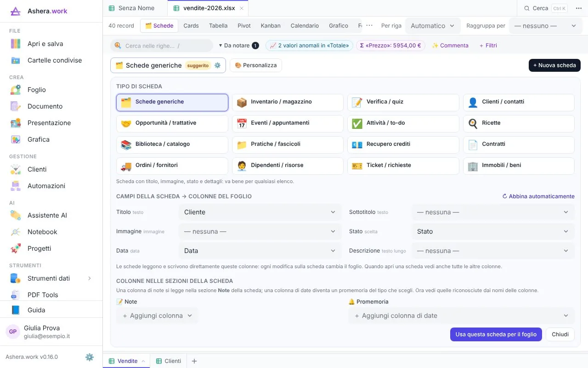The image size is (588, 368).
Task: Select Inventario / magazzino card type
Action: tap(288, 102)
